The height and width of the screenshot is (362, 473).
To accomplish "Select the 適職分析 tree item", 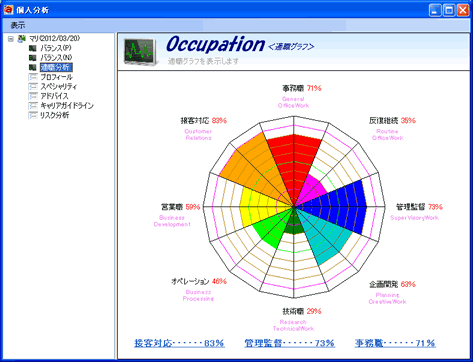I will tap(56, 67).
